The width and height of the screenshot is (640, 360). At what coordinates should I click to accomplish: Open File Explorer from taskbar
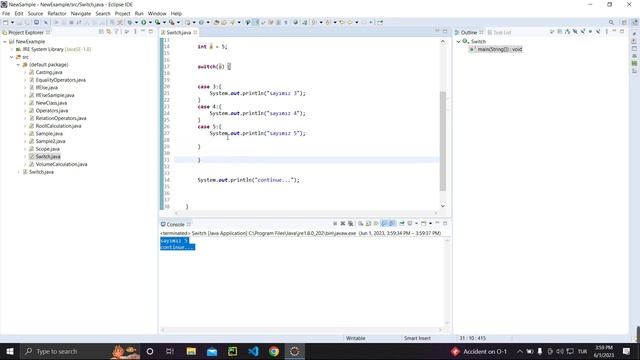click(x=191, y=351)
